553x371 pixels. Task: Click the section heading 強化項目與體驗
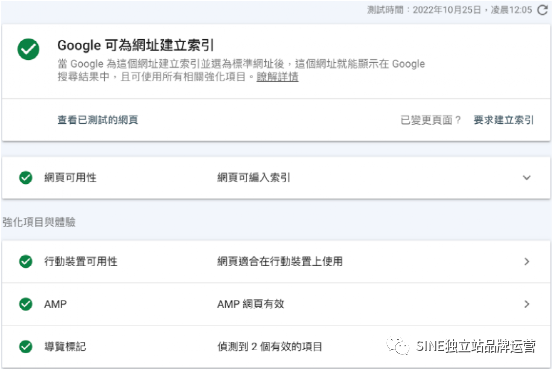39,222
